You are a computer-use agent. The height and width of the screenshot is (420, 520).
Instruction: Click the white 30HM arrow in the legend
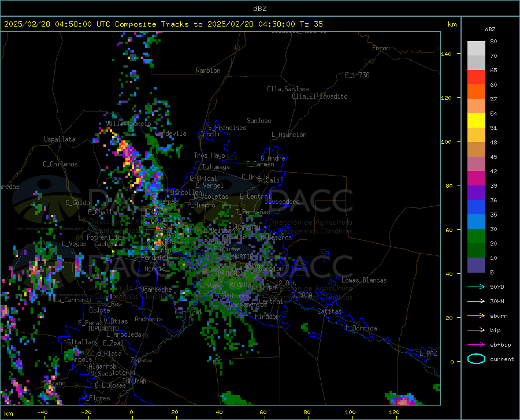(476, 301)
